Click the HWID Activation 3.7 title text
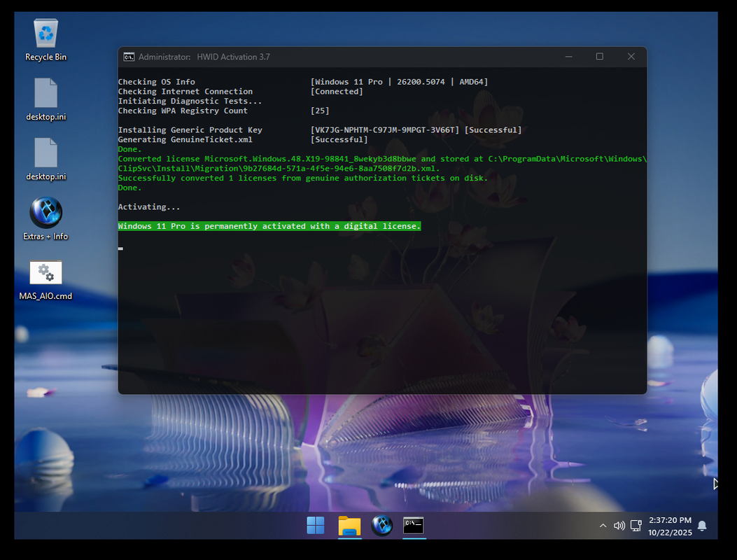Image resolution: width=737 pixels, height=560 pixels. coord(233,57)
